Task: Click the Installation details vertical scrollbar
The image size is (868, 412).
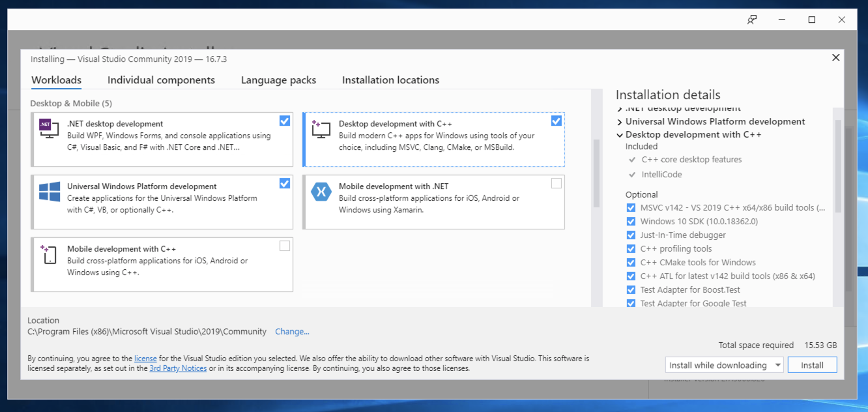Action: (838, 166)
